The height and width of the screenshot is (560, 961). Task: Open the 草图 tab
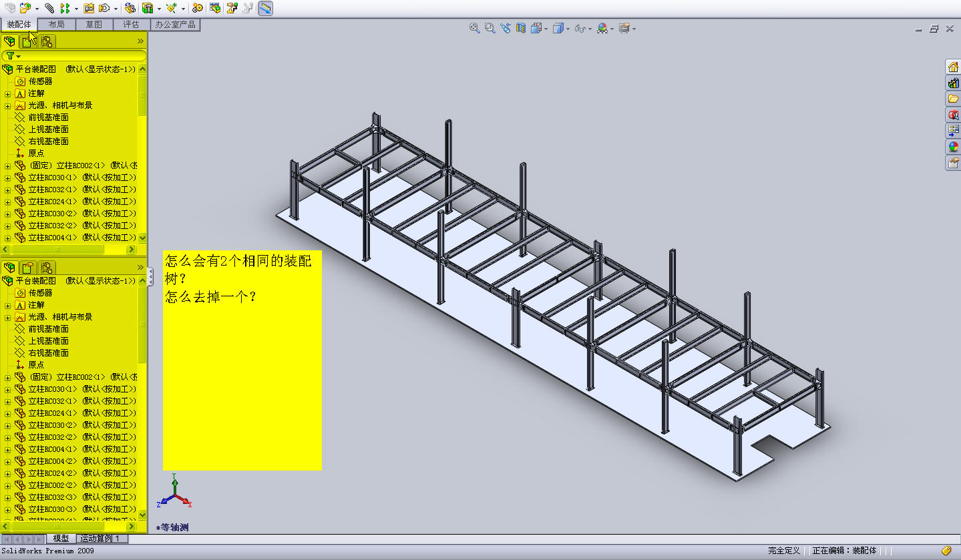click(94, 25)
